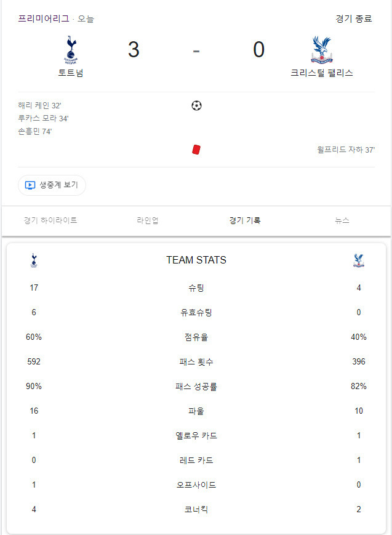This screenshot has width=392, height=535.
Task: Click the TV play icon in 생중계 보기
Action: coord(30,185)
